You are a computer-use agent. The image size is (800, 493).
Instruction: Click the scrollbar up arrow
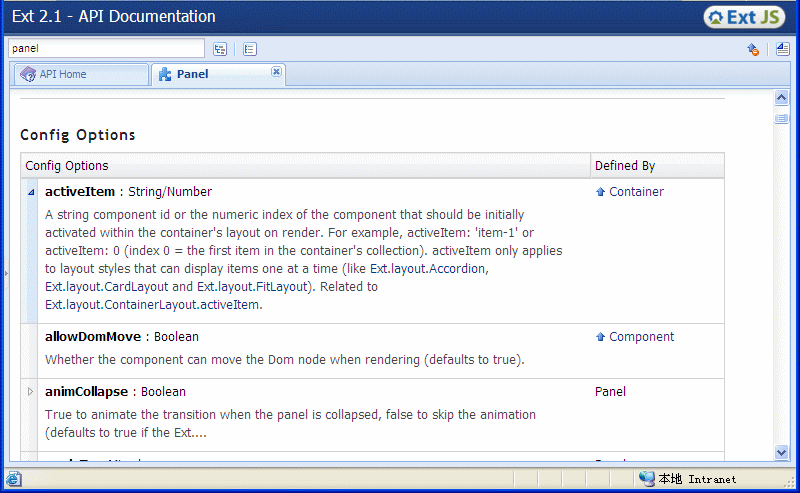(781, 97)
